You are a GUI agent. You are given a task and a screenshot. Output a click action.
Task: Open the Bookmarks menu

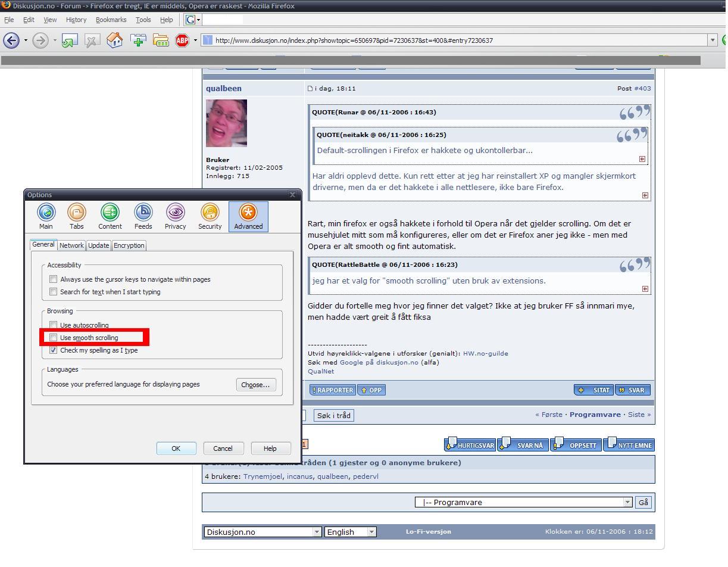(111, 20)
